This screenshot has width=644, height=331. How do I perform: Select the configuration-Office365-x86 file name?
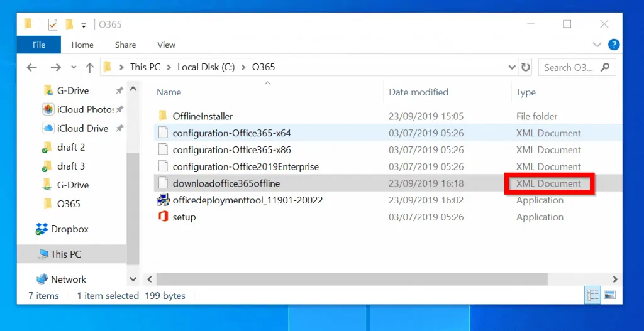(x=231, y=150)
